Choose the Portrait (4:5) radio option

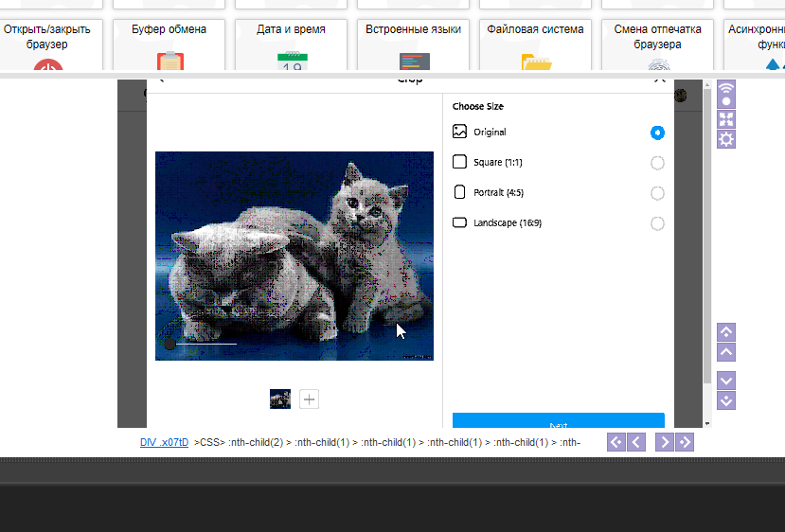pos(657,193)
